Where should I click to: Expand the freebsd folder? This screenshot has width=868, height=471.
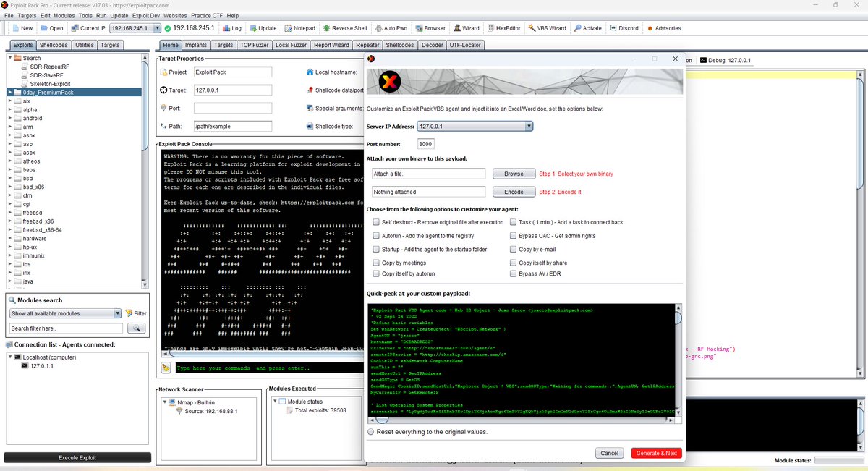pyautogui.click(x=10, y=213)
